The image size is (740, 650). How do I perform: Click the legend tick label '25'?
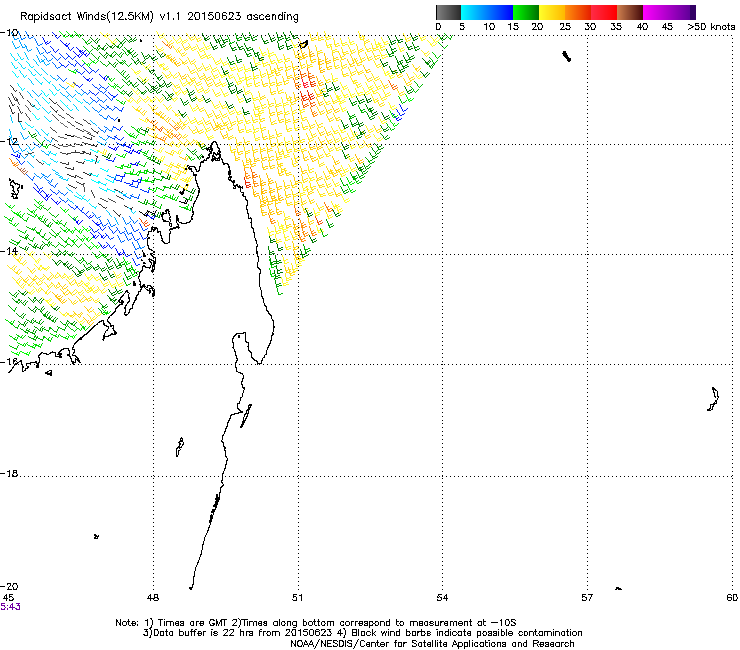coord(565,27)
